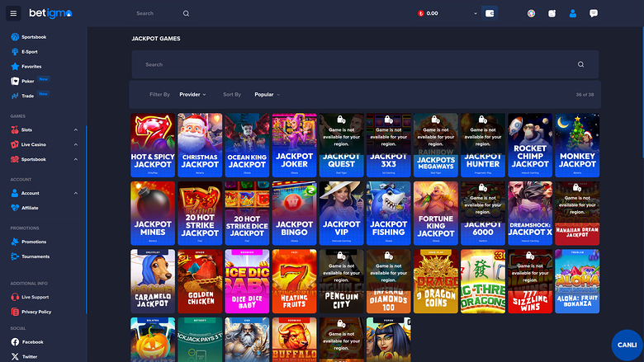Open Rocket Chimp Jackpot tile
This screenshot has width=644, height=362.
click(x=530, y=145)
